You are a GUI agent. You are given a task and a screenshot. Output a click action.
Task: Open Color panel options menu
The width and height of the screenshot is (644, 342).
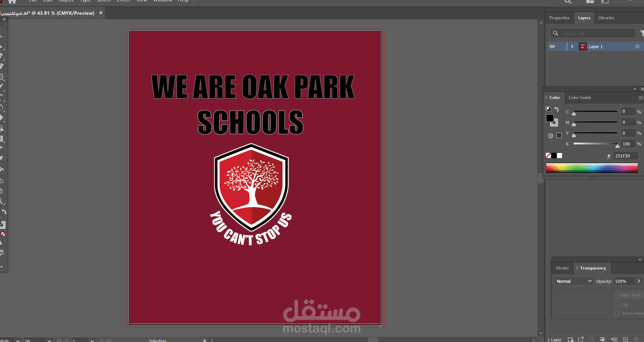(x=641, y=98)
